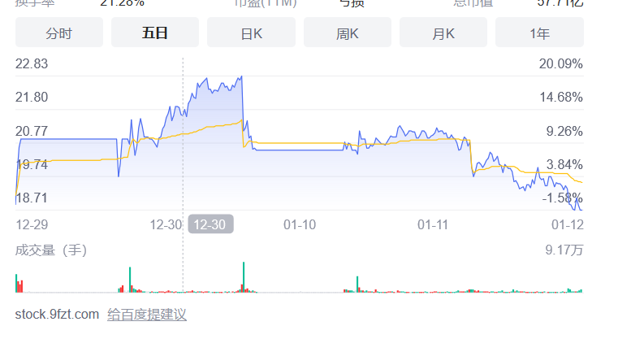Screen dimensions: 644x339
Task: Click the price peak near 22.83 line
Action: coord(241,77)
